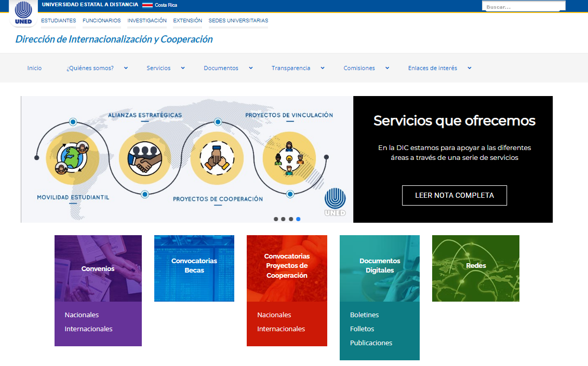Select the first carousel slide dot
Image resolution: width=588 pixels, height=366 pixels.
click(x=276, y=219)
